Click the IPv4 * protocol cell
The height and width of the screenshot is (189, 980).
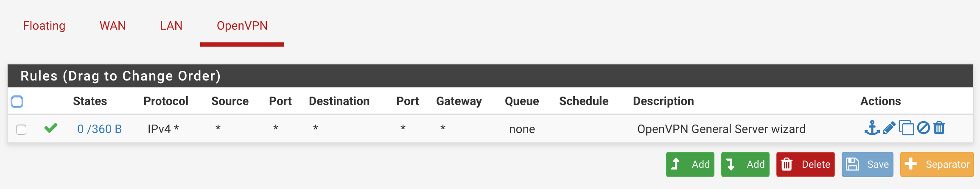[163, 129]
